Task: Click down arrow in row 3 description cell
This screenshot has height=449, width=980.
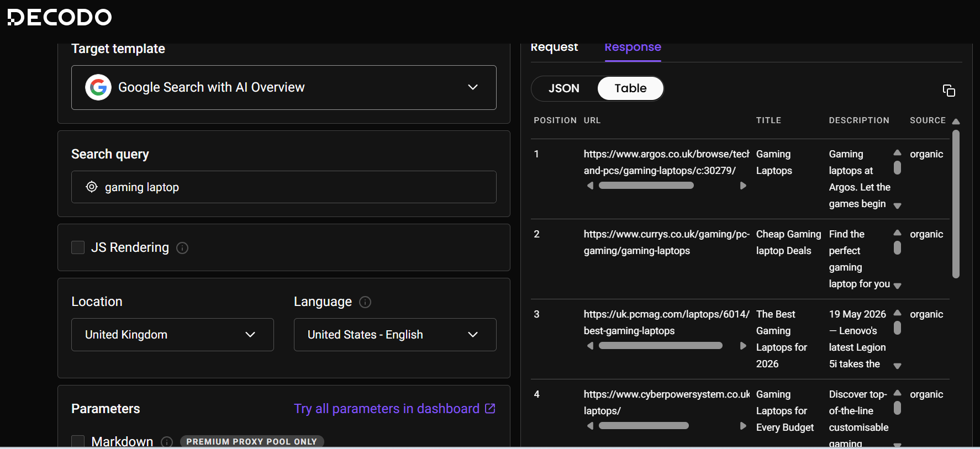Action: click(x=897, y=366)
